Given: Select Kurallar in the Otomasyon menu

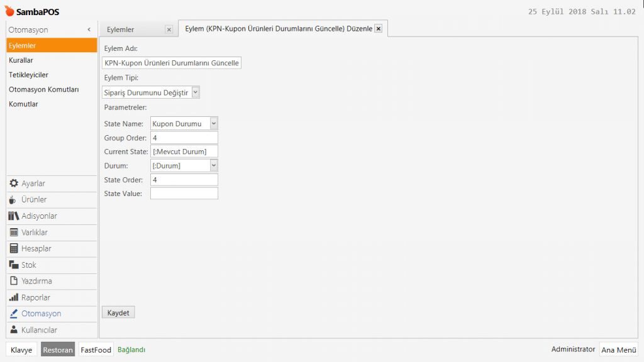Looking at the screenshot, I should click(21, 60).
